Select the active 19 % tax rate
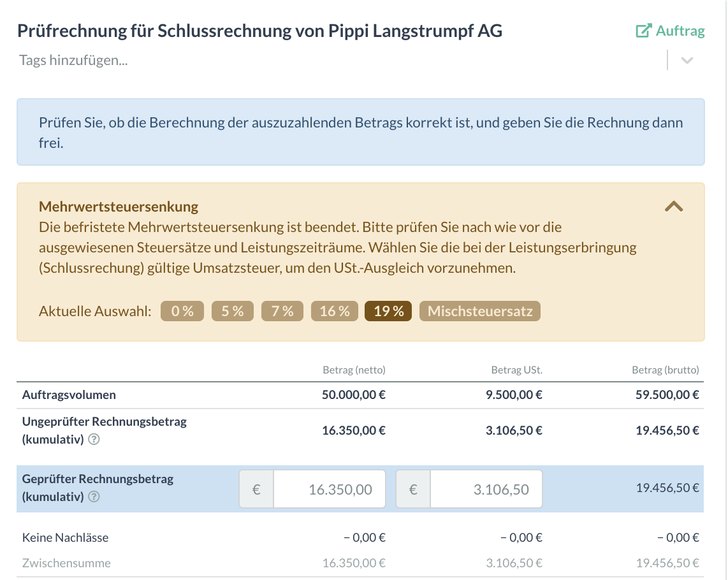Screen dimensions: 728x580 389,311
